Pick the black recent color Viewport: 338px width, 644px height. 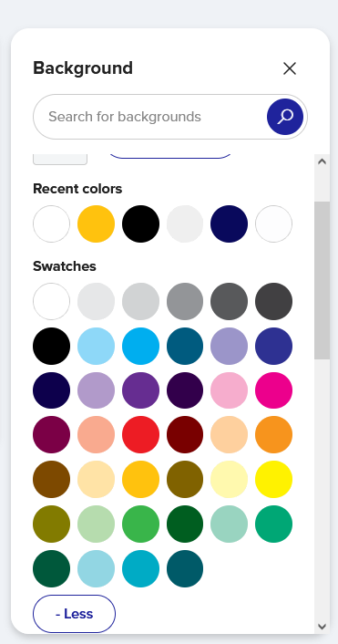pyautogui.click(x=140, y=223)
